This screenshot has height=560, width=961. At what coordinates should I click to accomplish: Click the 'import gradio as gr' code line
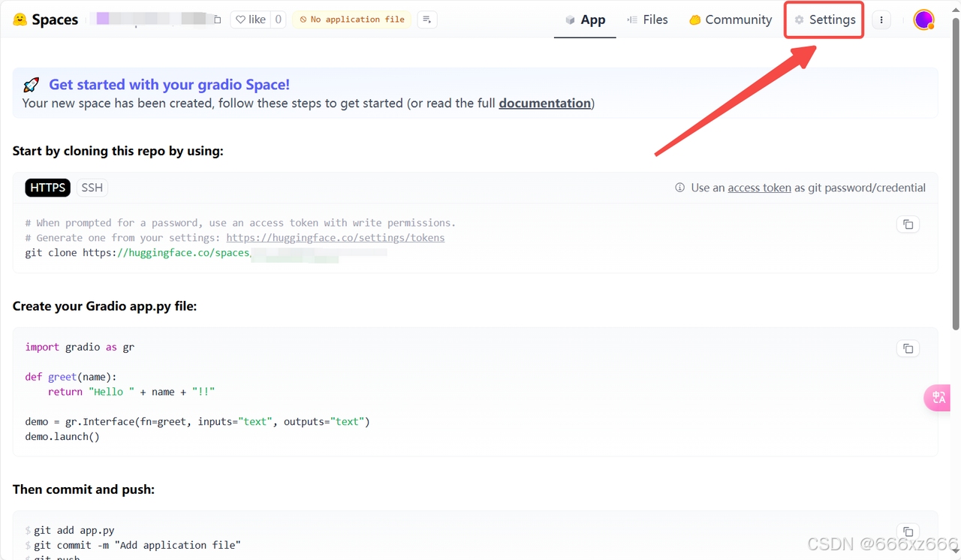pyautogui.click(x=80, y=347)
